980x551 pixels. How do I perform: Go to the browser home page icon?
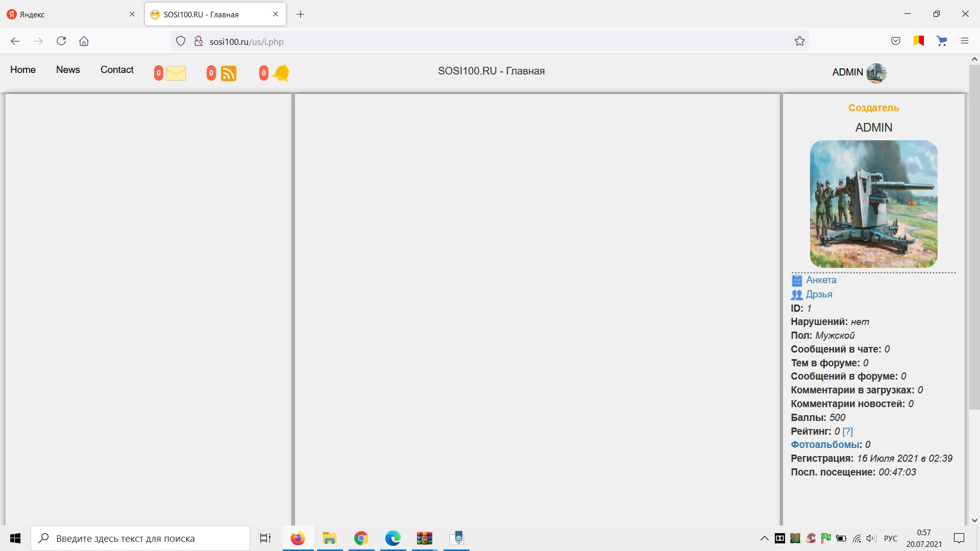pos(84,41)
